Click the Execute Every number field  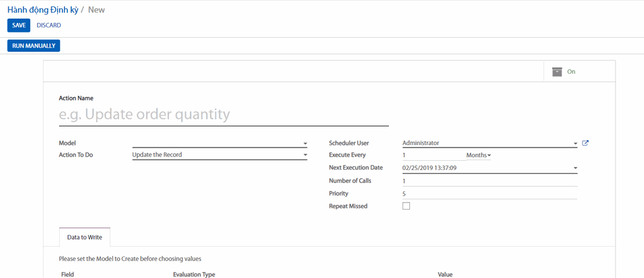[x=431, y=156]
